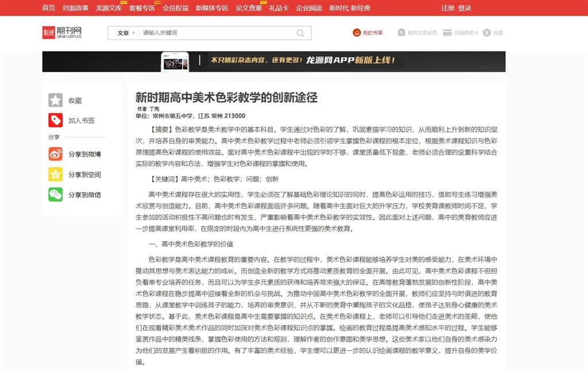The image size is (588, 371).
Task: Open 封面故事 in the top navigation
Action: click(75, 8)
